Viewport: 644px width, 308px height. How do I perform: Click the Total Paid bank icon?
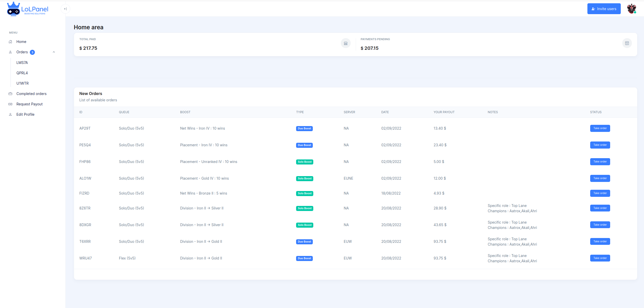tap(346, 43)
